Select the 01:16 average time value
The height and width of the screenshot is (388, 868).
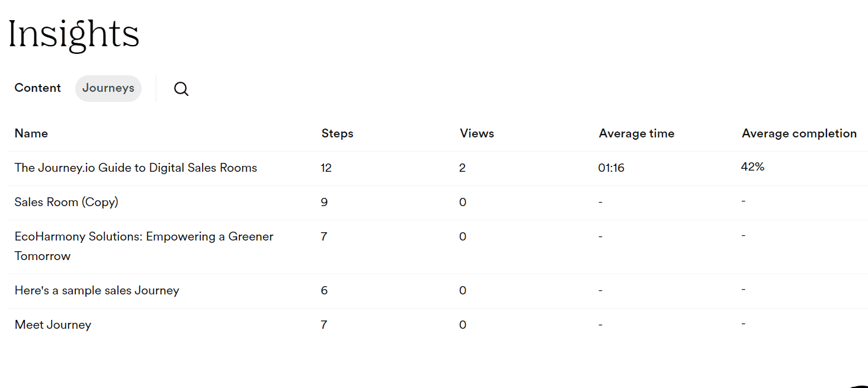pos(611,168)
